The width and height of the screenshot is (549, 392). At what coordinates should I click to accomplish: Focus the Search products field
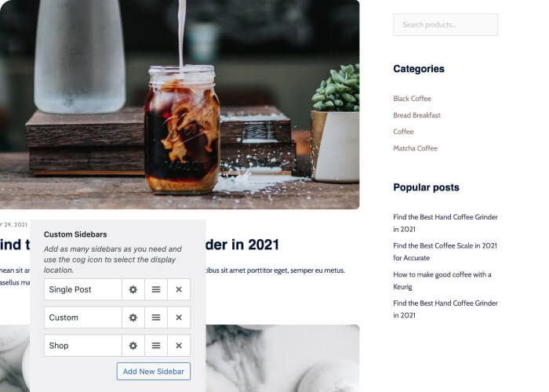tap(445, 24)
